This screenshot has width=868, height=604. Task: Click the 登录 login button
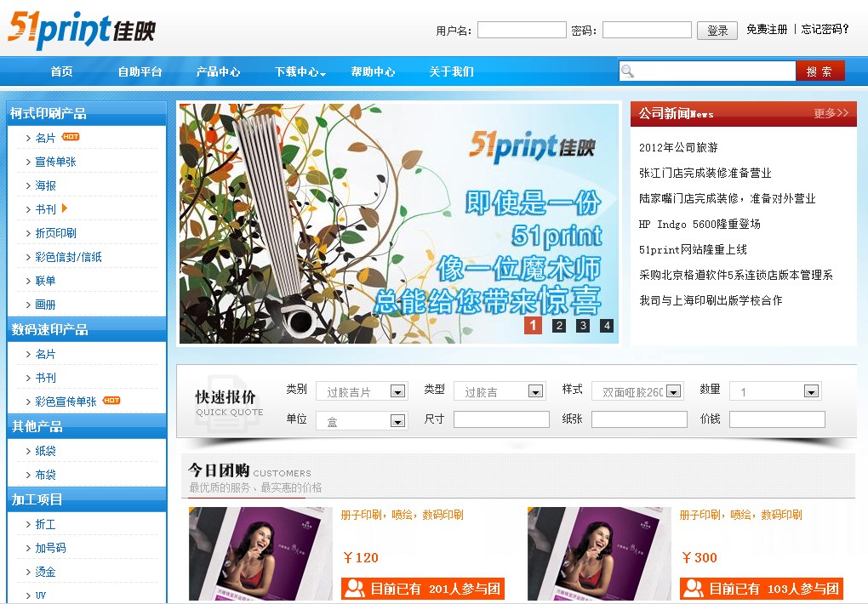click(717, 31)
